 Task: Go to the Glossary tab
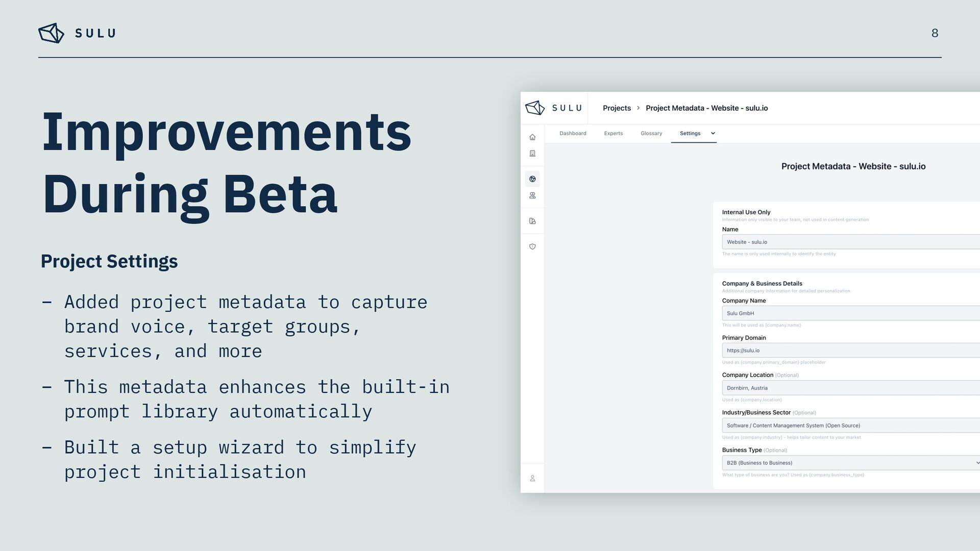(x=651, y=133)
